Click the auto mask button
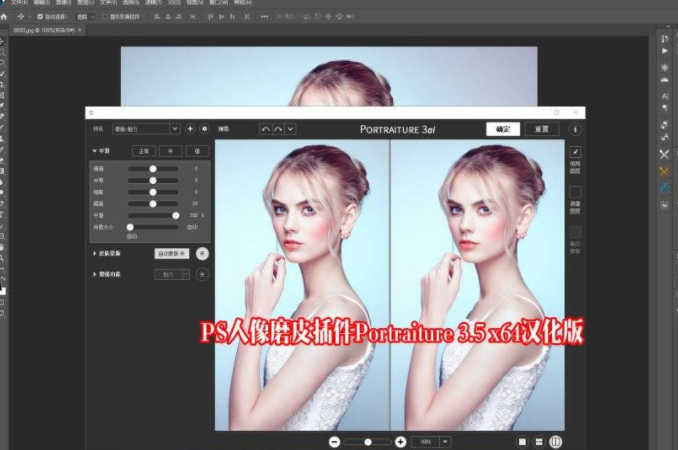The image size is (678, 450). pos(172,254)
